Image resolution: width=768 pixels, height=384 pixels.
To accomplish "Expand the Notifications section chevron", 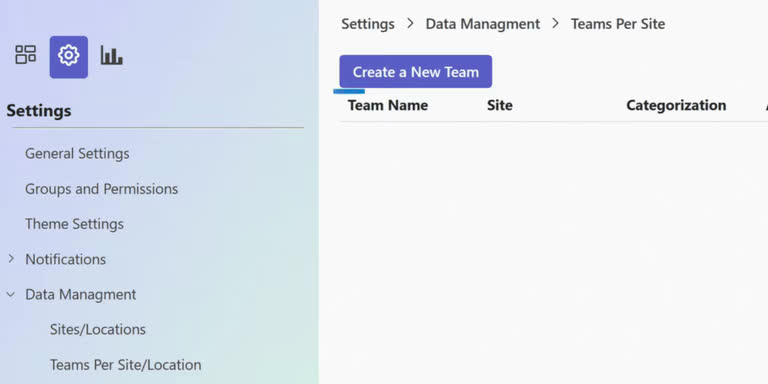I will click(x=11, y=259).
